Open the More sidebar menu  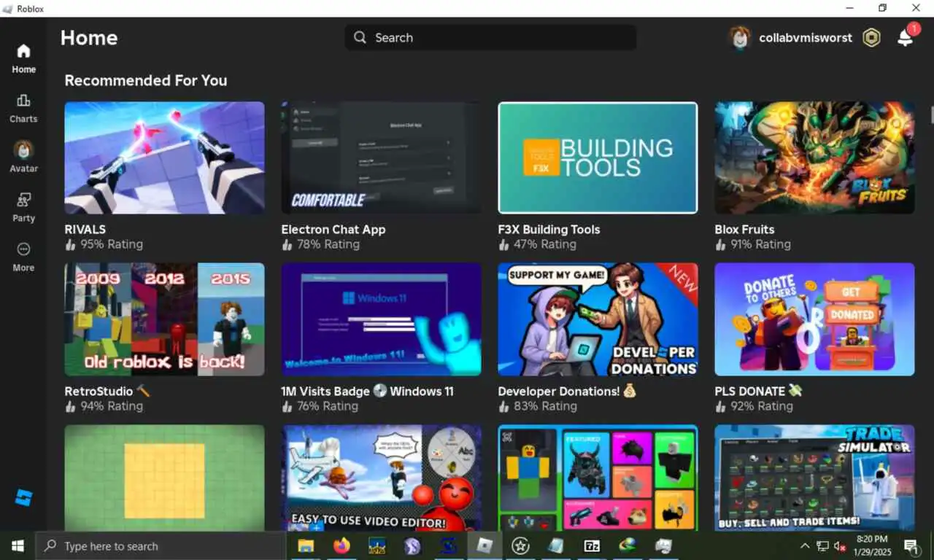[23, 257]
